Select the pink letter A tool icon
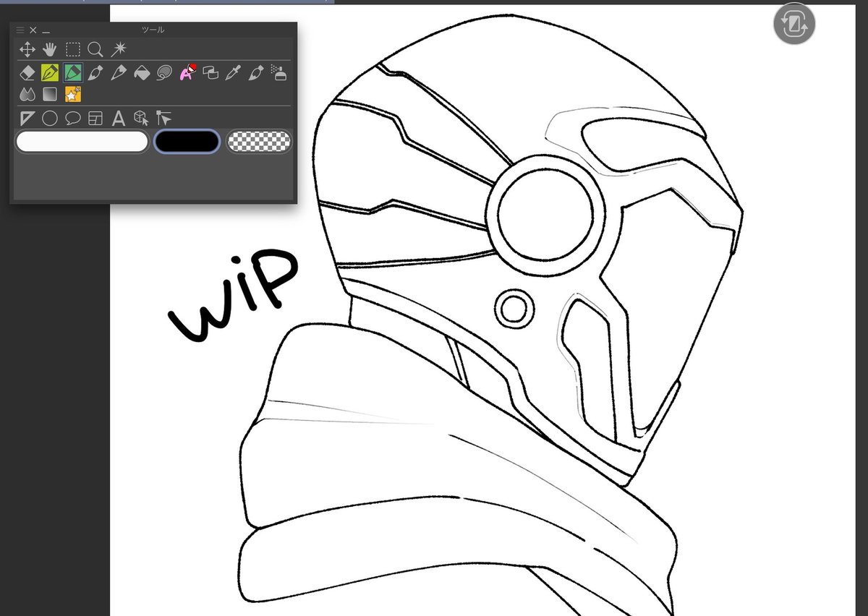Viewport: 868px width, 616px height. [187, 72]
